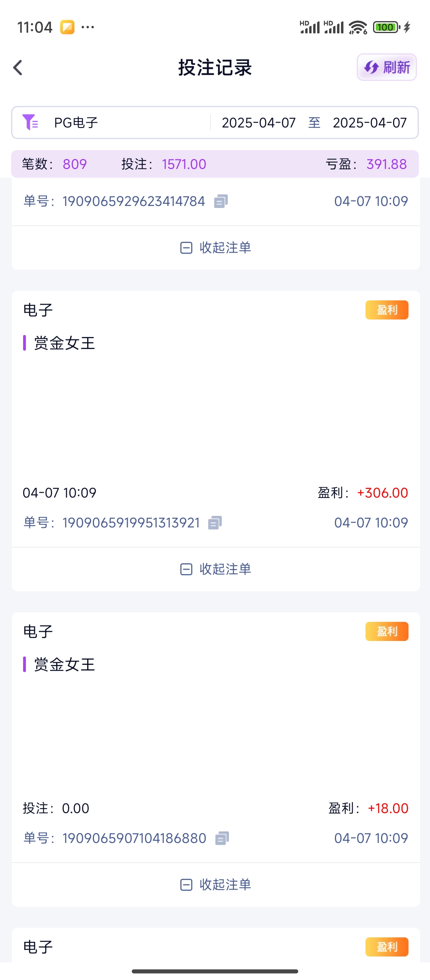Tap the 笔数 809 count summary
The height and width of the screenshot is (980, 430).
pos(74,164)
